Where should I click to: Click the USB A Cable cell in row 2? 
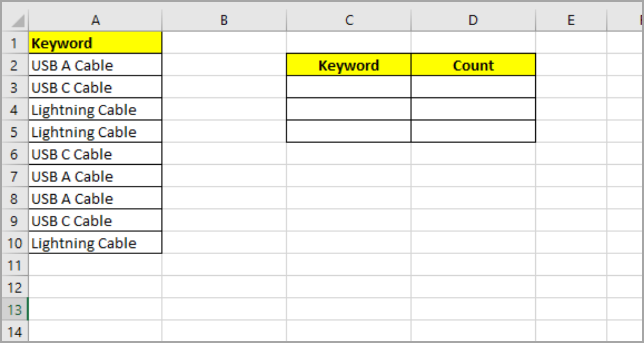click(x=94, y=65)
